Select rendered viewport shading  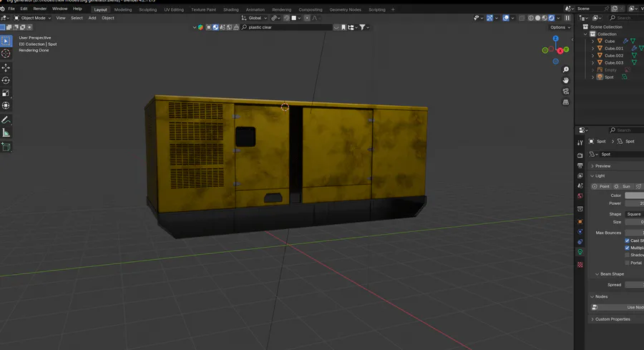[552, 18]
